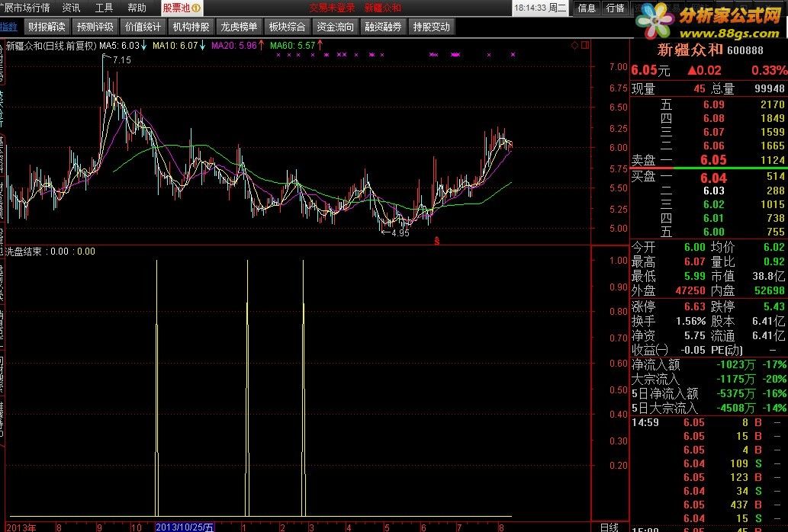This screenshot has height=532, width=788.
Task: Click the MA5 down arrow indicator
Action: pos(144,46)
